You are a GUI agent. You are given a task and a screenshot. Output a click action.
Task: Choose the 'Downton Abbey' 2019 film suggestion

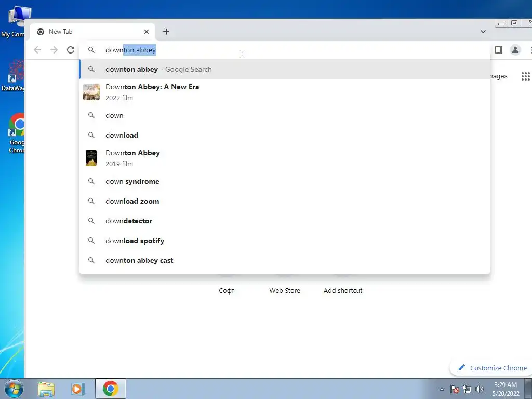(x=285, y=158)
